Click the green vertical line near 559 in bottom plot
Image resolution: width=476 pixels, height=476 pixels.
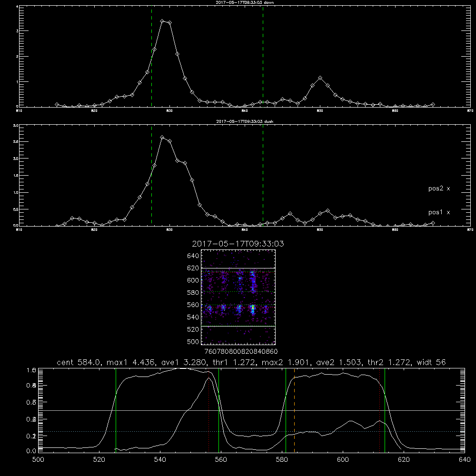pos(219,410)
